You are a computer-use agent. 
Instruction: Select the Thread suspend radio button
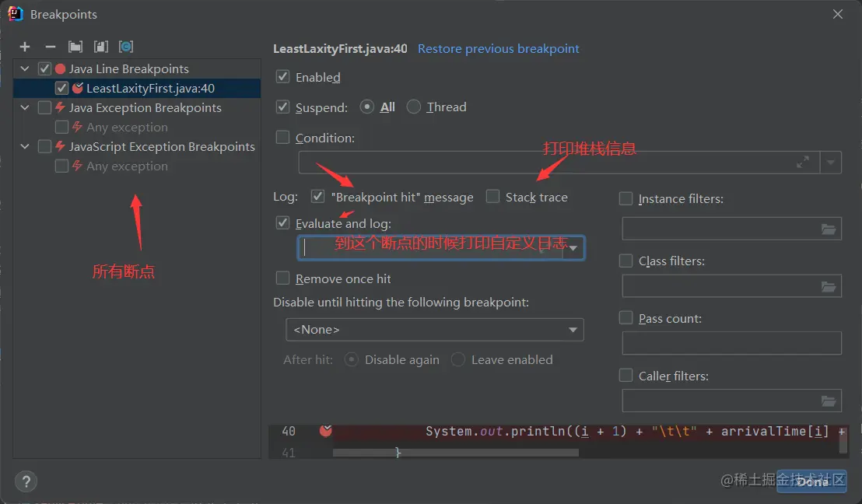pyautogui.click(x=413, y=107)
